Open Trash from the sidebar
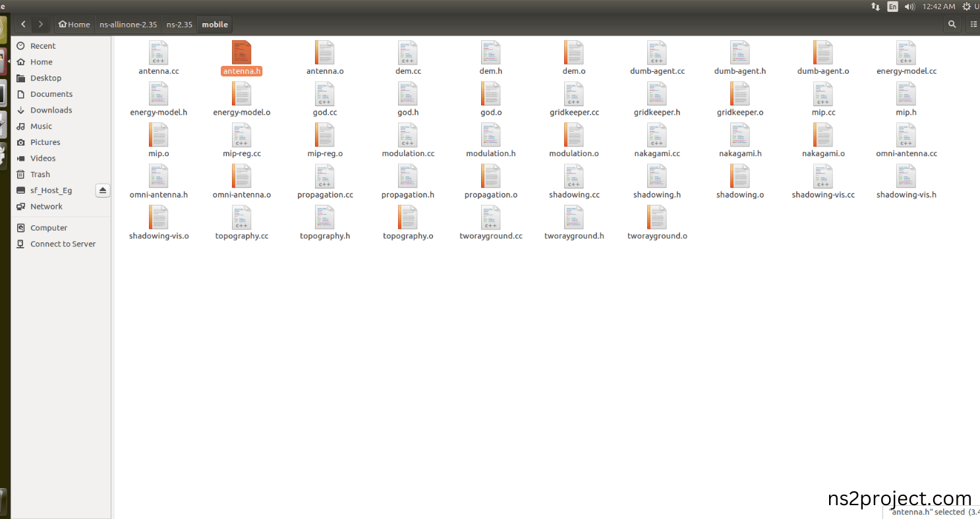980x519 pixels. point(40,175)
